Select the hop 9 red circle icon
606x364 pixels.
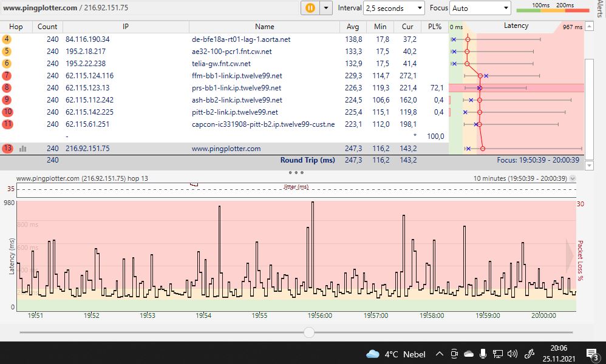(7, 100)
